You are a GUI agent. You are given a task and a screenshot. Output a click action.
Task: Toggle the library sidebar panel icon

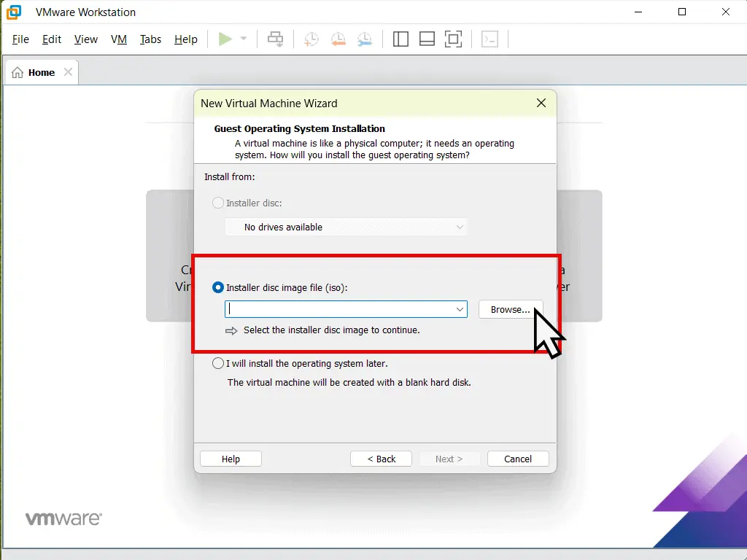[400, 39]
